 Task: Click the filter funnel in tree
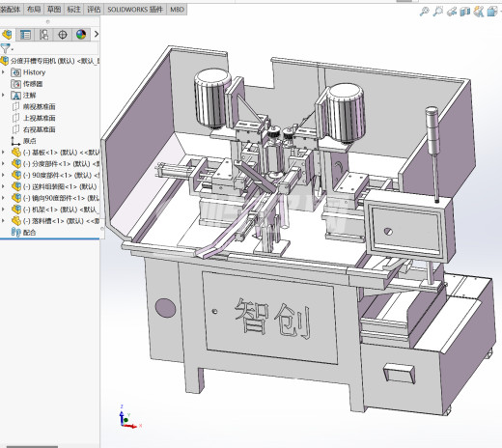point(5,48)
